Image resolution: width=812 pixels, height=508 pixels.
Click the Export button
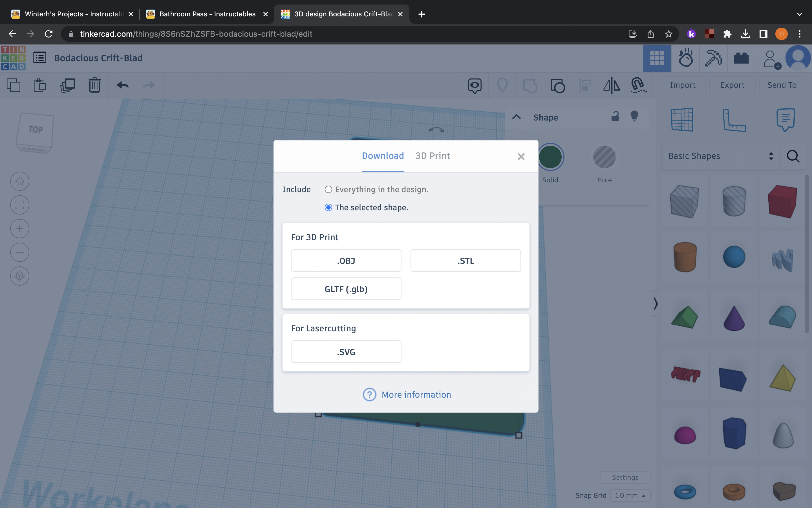click(x=732, y=85)
